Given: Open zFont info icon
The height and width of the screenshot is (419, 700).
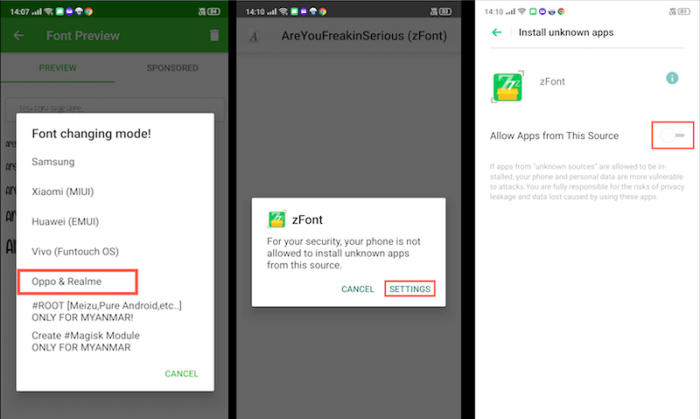Looking at the screenshot, I should pyautogui.click(x=672, y=78).
